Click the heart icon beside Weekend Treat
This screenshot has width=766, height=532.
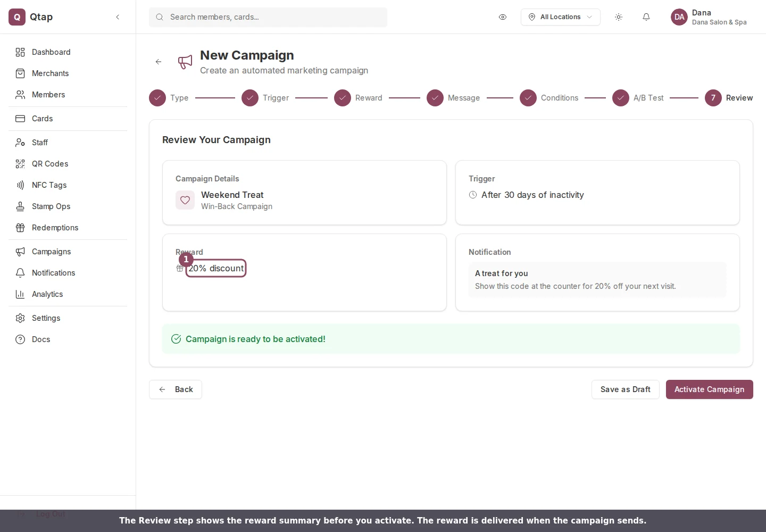pos(185,200)
